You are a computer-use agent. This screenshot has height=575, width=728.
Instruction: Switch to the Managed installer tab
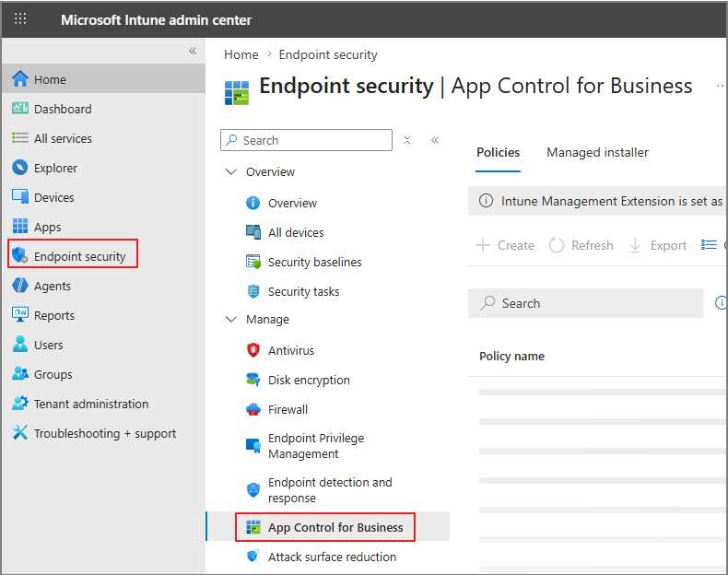[x=597, y=153]
